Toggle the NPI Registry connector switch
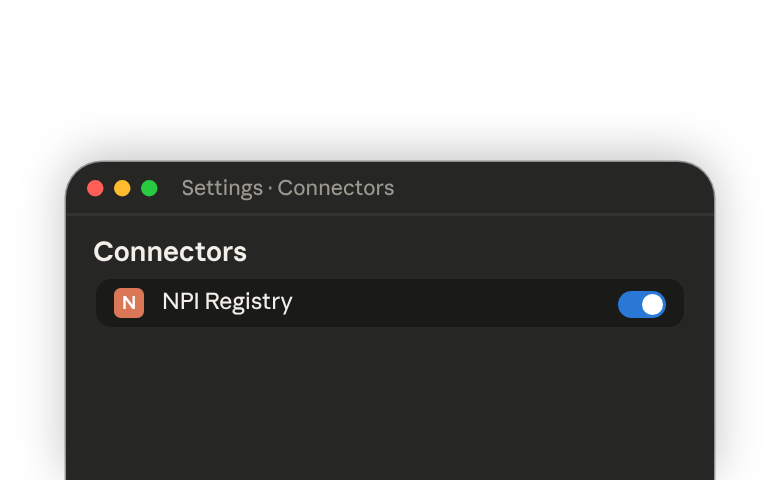780x480 pixels. click(x=641, y=304)
